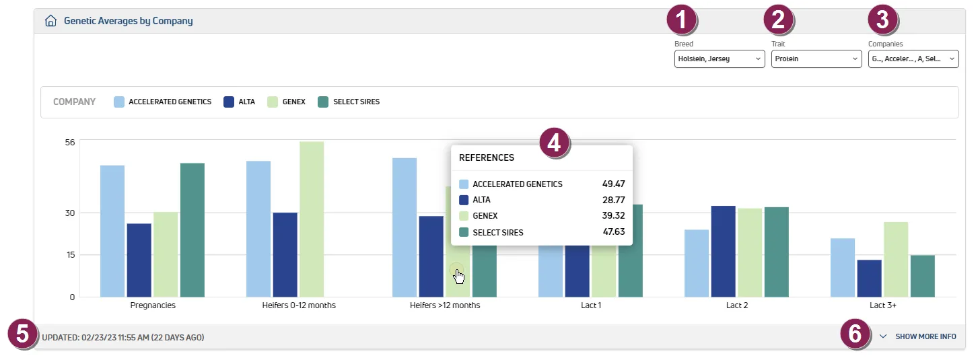Toggle Select Sires legend swatch

pos(323,102)
